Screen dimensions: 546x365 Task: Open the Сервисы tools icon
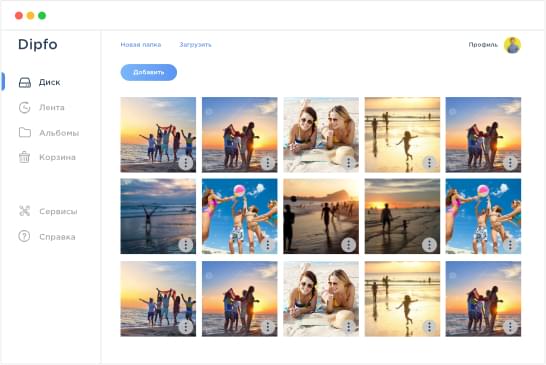pyautogui.click(x=24, y=211)
